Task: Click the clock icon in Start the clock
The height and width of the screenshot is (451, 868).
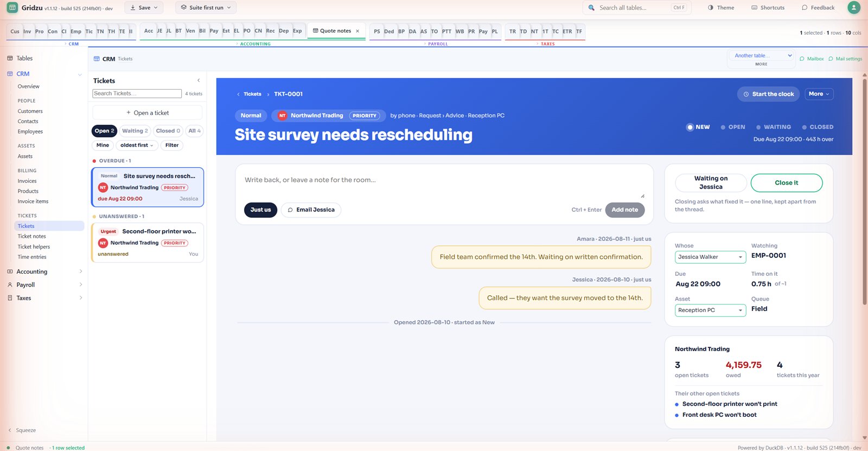Action: (746, 94)
